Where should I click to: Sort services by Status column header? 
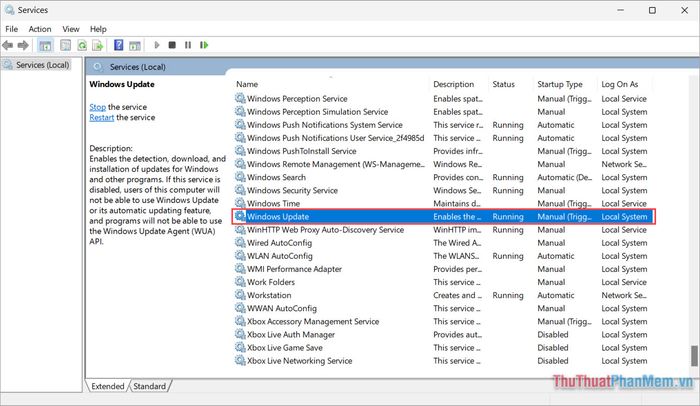tap(504, 84)
